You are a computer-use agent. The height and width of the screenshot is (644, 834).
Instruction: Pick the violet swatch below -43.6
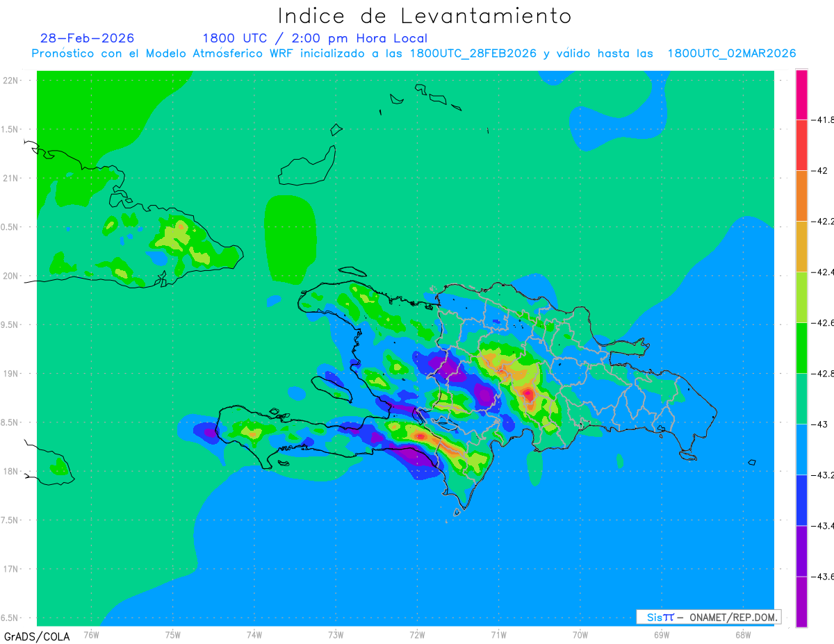pos(801,601)
